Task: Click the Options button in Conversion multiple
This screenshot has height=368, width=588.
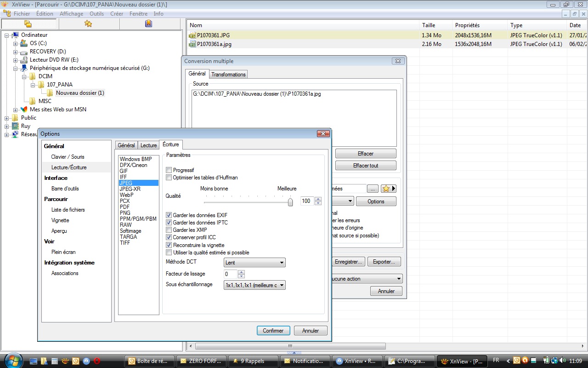Action: click(x=376, y=201)
